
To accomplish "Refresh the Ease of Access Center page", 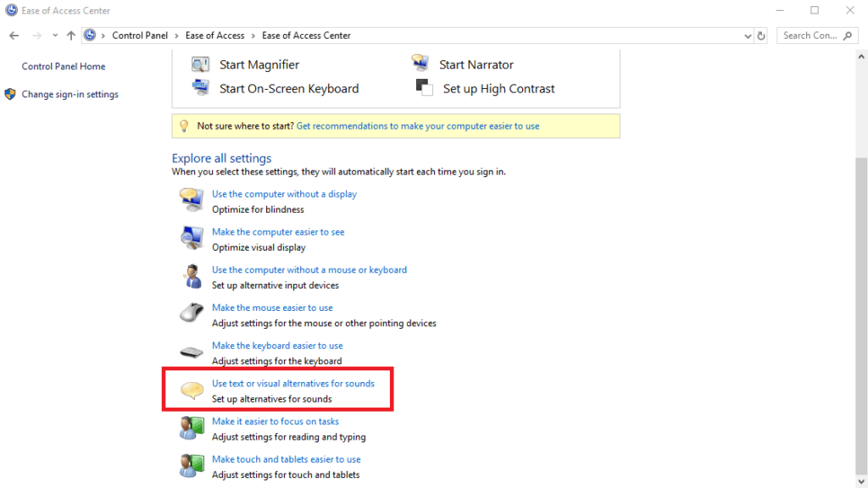I will [761, 36].
